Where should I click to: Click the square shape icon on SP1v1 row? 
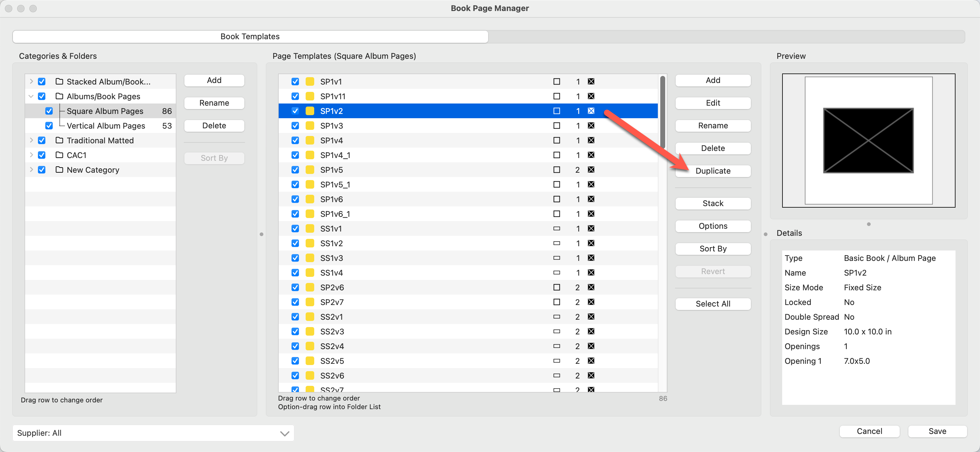click(556, 81)
